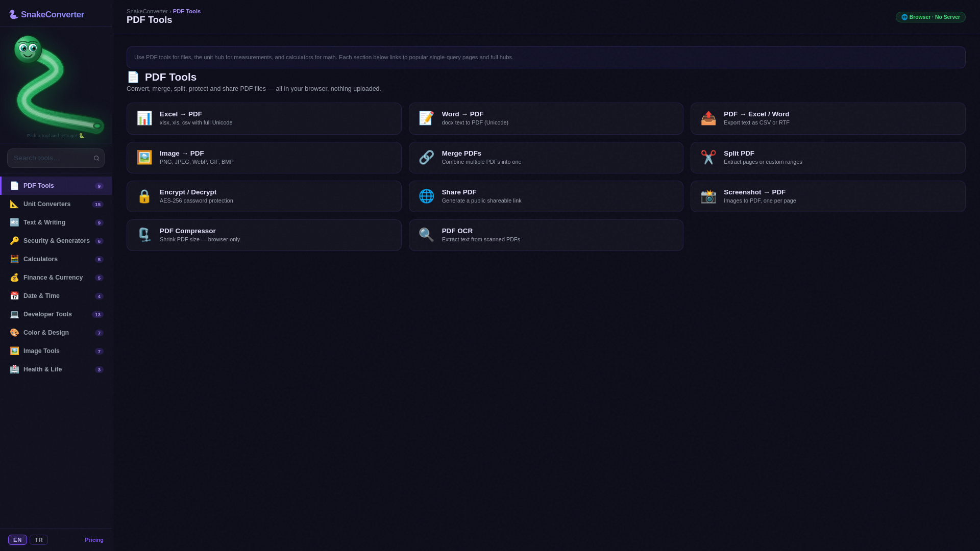Click the Excel to PDF chart icon
This screenshot has height=551, width=980.
click(x=144, y=118)
